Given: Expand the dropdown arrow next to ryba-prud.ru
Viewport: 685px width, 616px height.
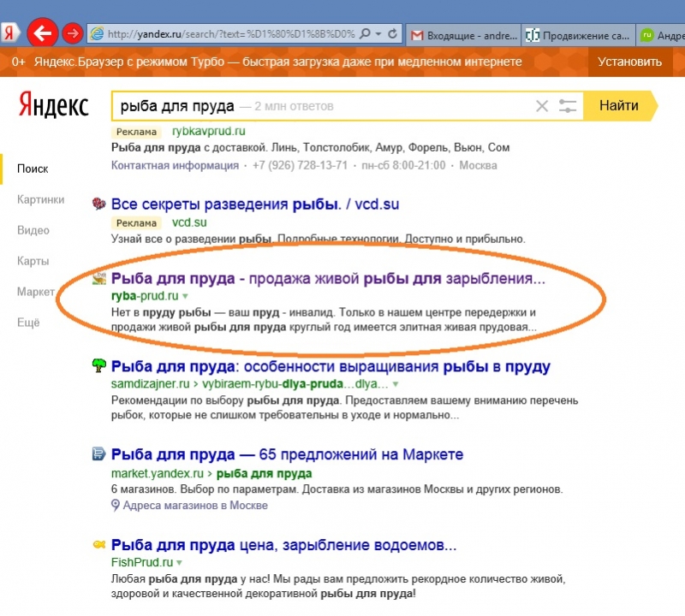Looking at the screenshot, I should click(x=185, y=296).
